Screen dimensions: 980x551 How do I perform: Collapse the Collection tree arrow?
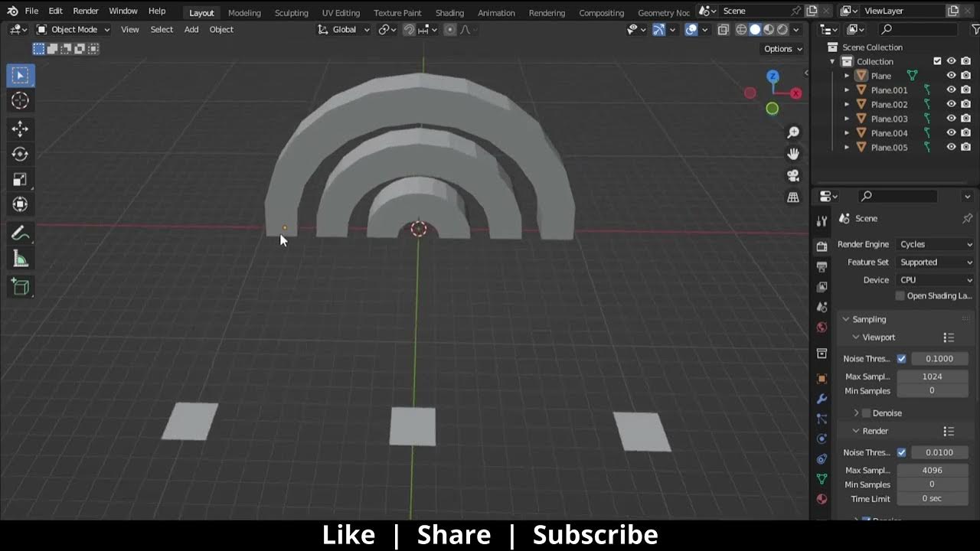pos(832,61)
